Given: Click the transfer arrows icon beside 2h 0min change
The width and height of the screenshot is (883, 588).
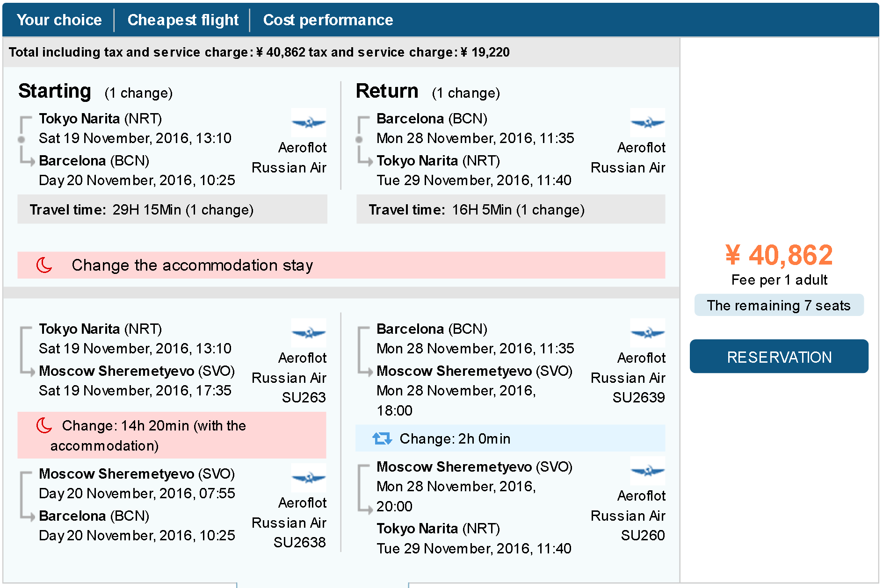Looking at the screenshot, I should (x=382, y=438).
